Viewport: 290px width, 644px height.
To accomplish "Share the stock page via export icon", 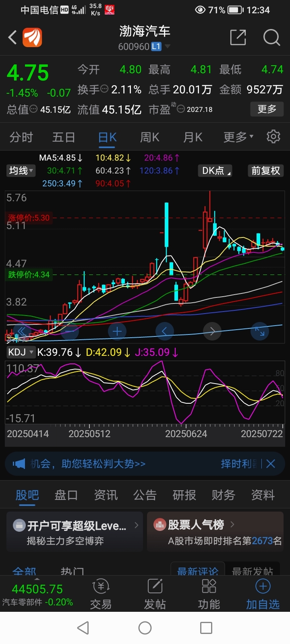I will pos(238,37).
